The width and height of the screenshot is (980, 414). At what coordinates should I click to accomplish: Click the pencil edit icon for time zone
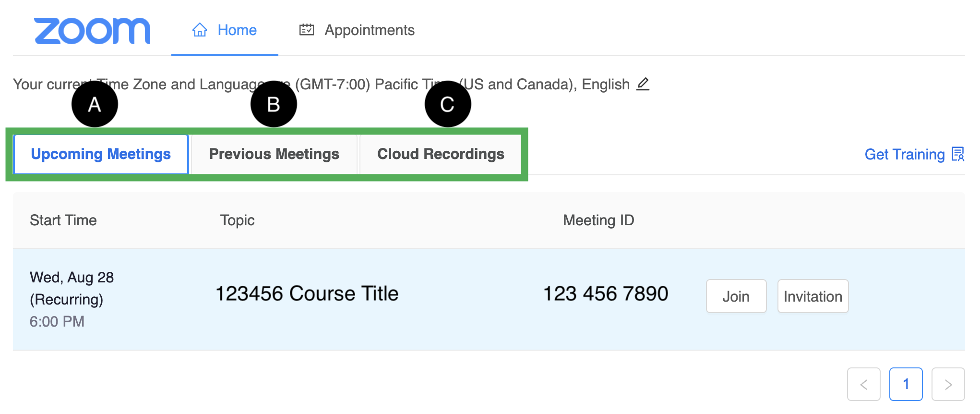coord(643,84)
